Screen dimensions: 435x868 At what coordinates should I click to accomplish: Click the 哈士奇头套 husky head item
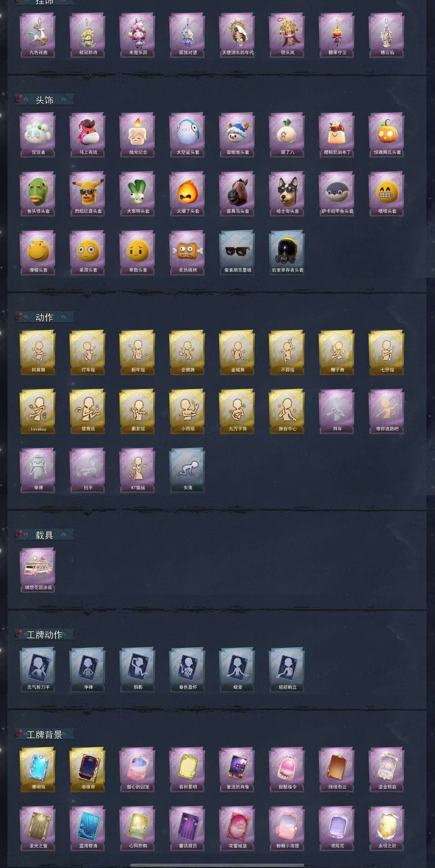[x=288, y=194]
